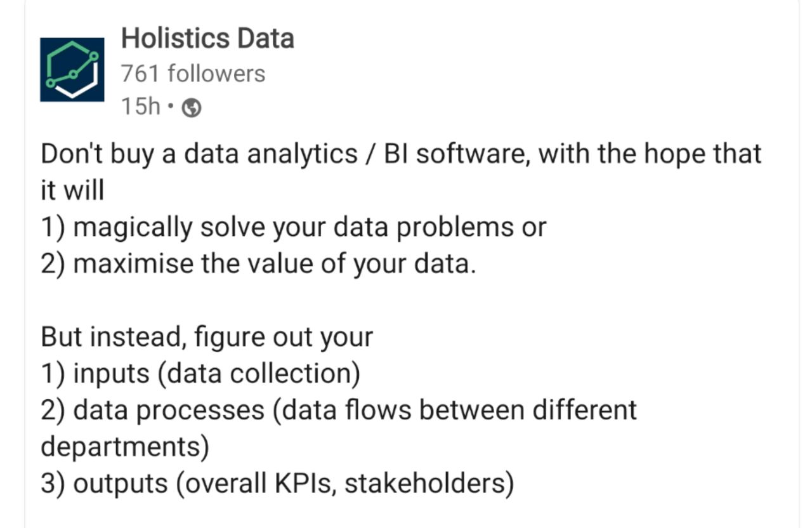Open the Holistics Data company page link
This screenshot has width=812, height=528.
pos(207,39)
